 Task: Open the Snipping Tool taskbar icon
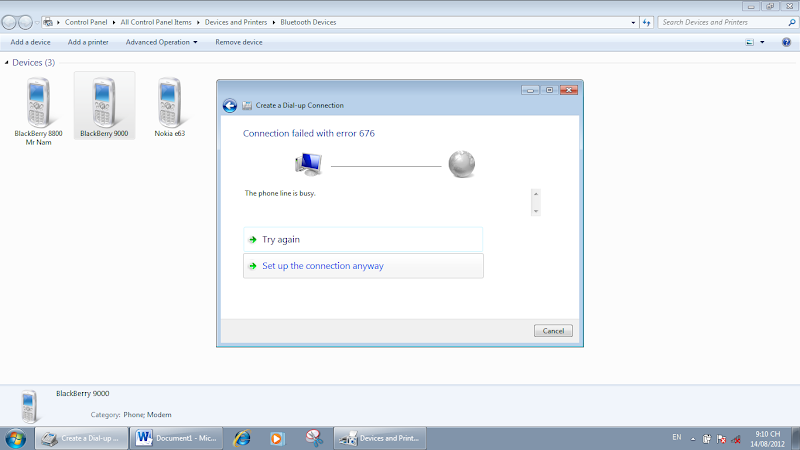pyautogui.click(x=314, y=438)
